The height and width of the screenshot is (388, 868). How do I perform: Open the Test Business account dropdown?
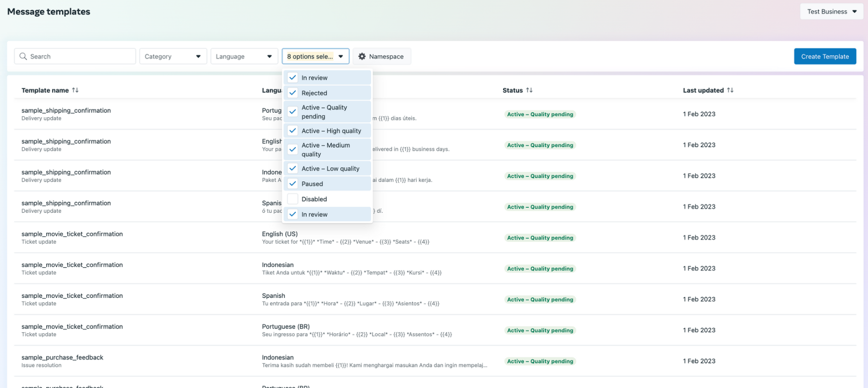tap(831, 12)
